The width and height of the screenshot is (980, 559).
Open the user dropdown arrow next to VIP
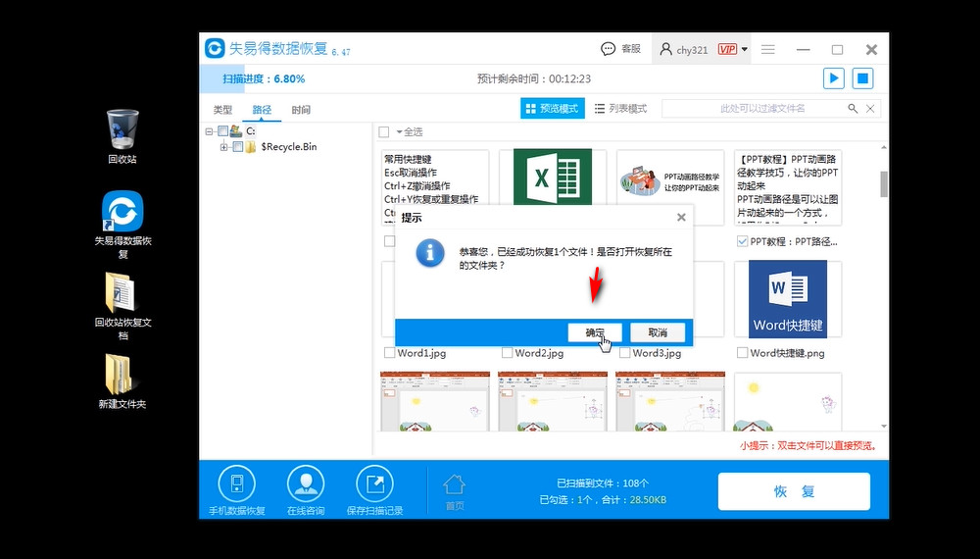[745, 49]
